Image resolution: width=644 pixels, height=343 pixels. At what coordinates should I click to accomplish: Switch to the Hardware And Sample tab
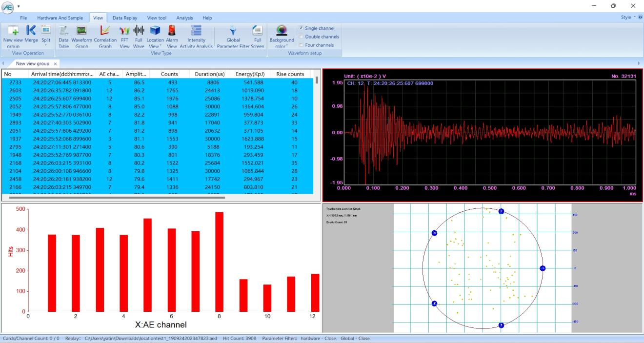coord(60,18)
